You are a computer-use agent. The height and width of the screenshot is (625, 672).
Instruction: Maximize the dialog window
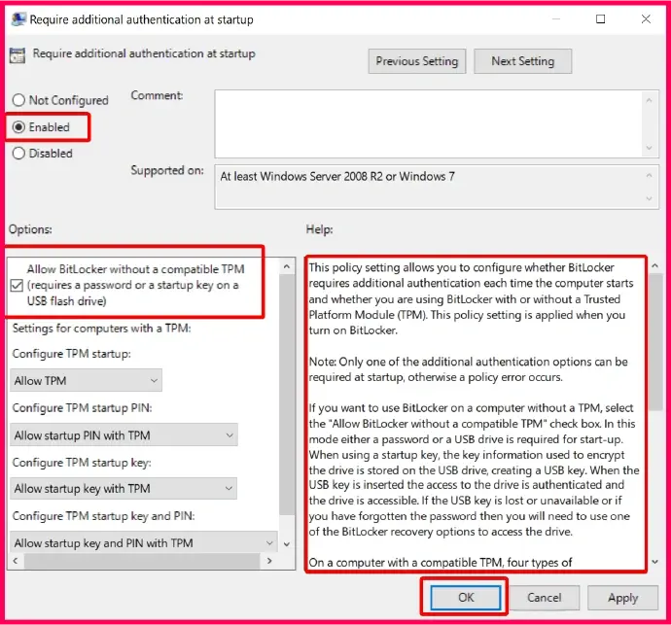(600, 18)
